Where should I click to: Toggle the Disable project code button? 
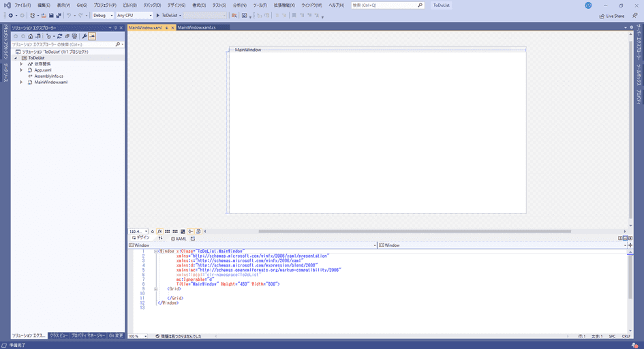tap(198, 232)
